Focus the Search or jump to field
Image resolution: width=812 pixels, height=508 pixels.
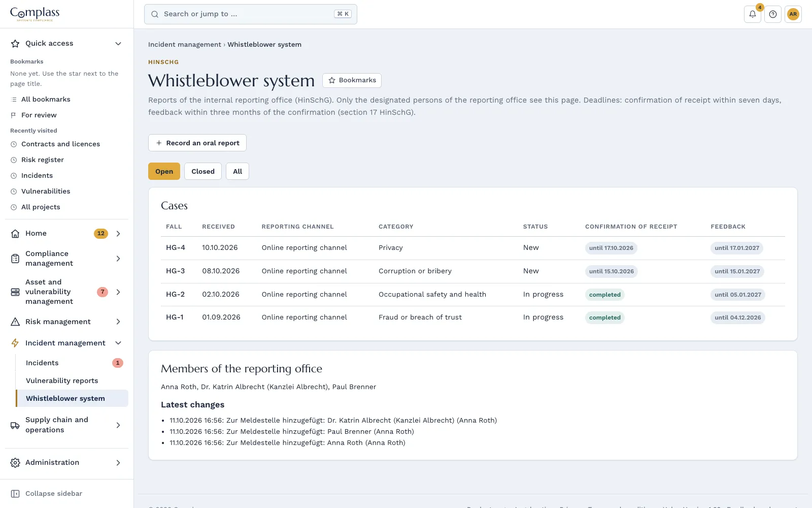251,14
